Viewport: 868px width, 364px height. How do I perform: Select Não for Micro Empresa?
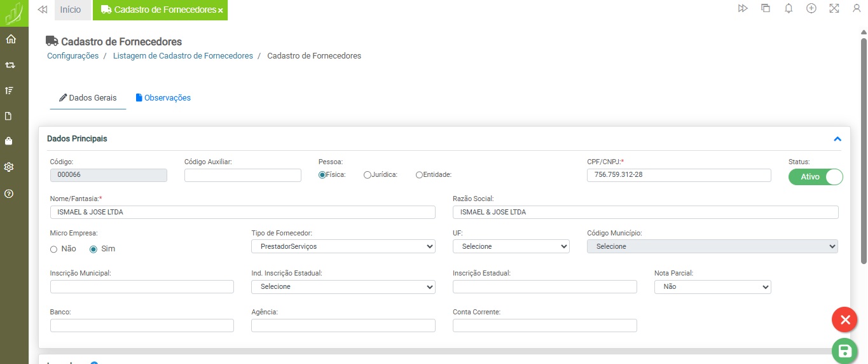[x=54, y=249]
